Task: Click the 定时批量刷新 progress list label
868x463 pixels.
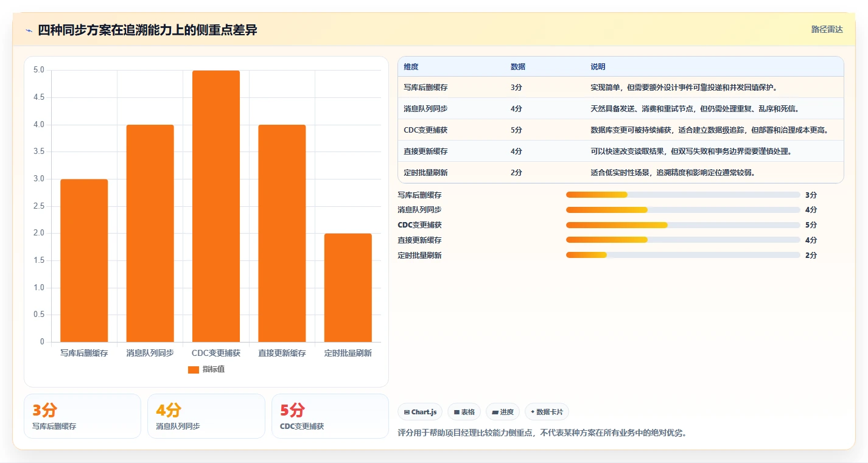Action: coord(419,255)
